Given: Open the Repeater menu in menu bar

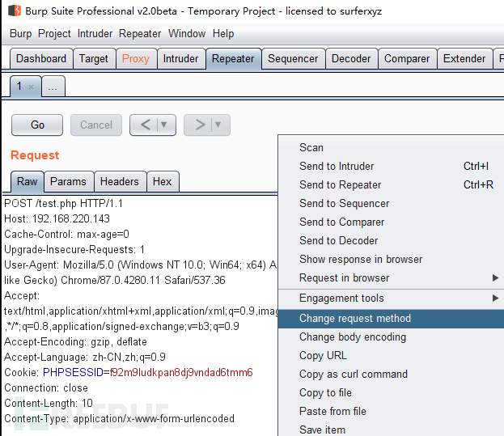Looking at the screenshot, I should click(x=140, y=34).
